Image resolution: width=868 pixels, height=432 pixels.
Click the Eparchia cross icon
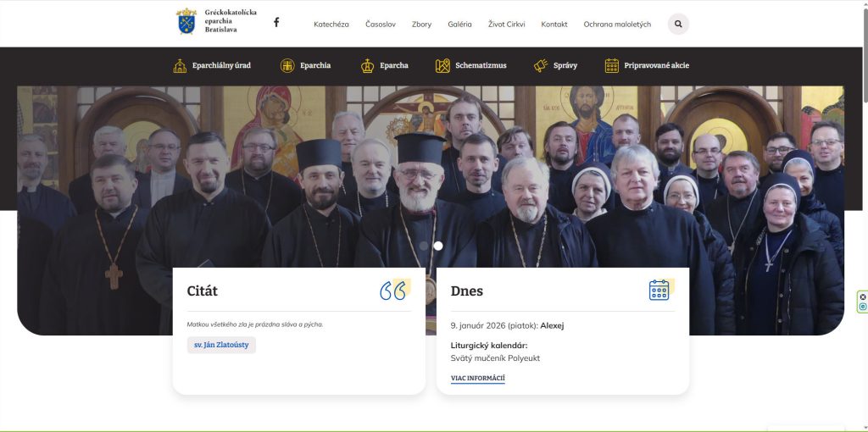point(287,65)
